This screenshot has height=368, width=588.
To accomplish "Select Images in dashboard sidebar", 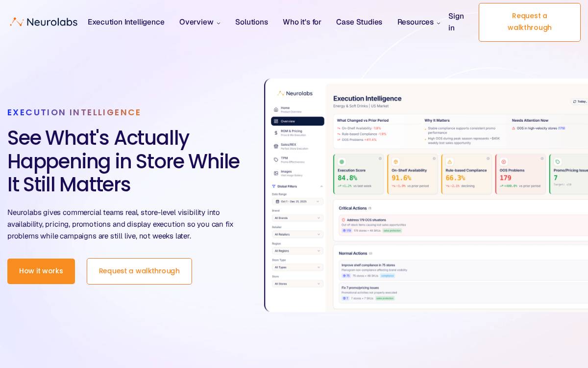I will pos(297,173).
